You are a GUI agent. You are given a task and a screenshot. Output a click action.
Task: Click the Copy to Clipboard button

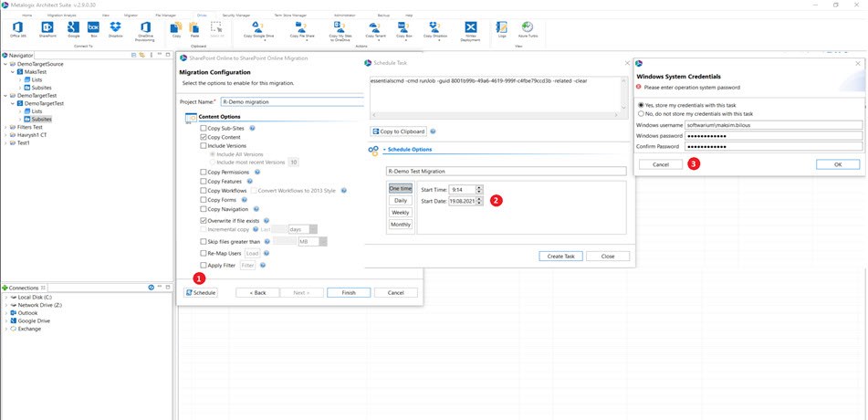399,131
